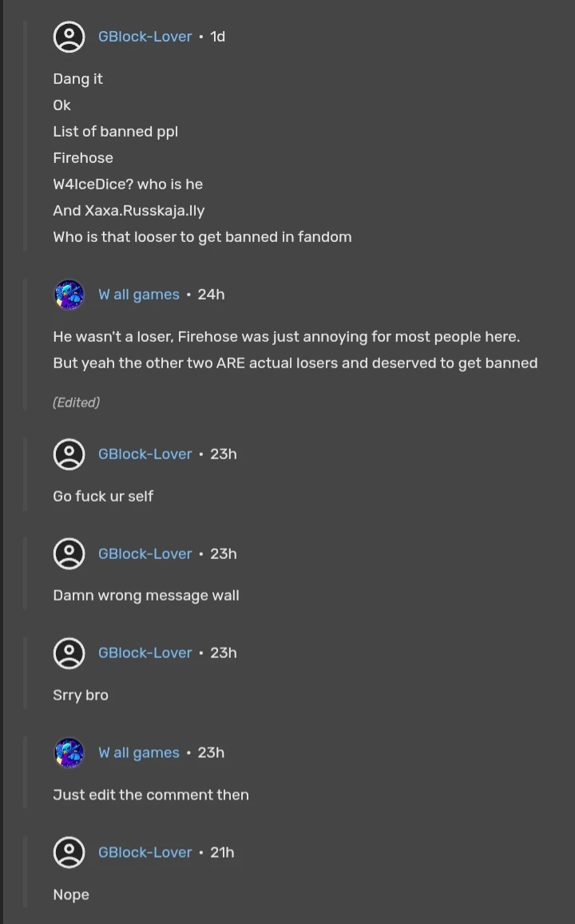The image size is (575, 924).
Task: Click the '(Edited)' label under the 24h comment
Action: (77, 403)
